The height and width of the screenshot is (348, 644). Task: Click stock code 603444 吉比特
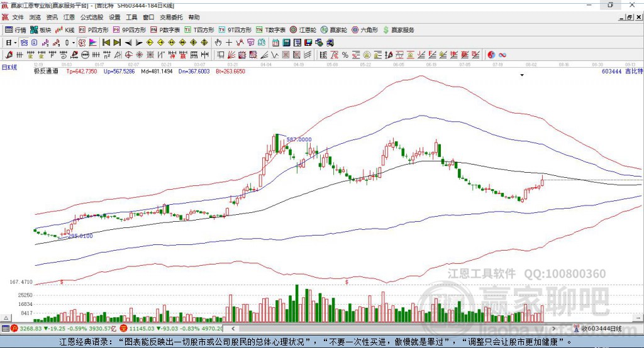tap(622, 71)
